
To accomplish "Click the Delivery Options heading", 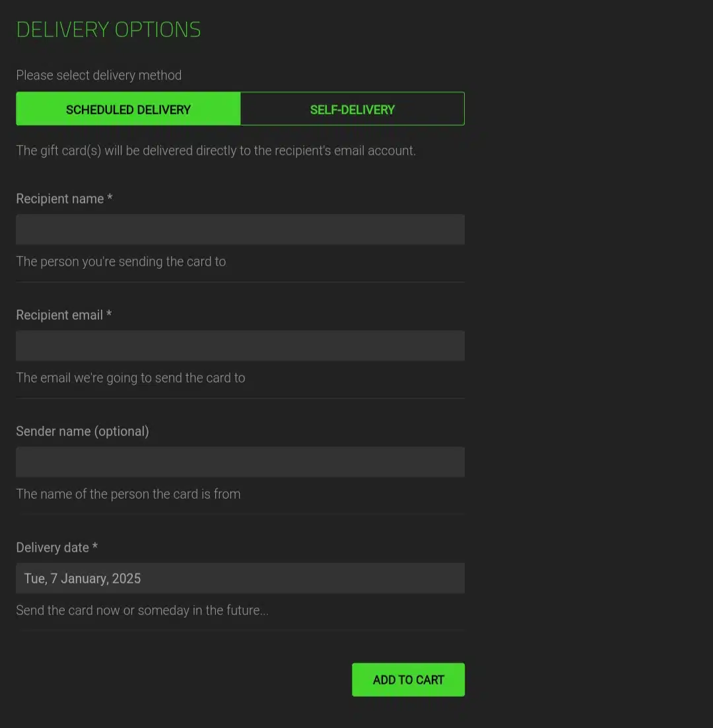I will coord(108,30).
